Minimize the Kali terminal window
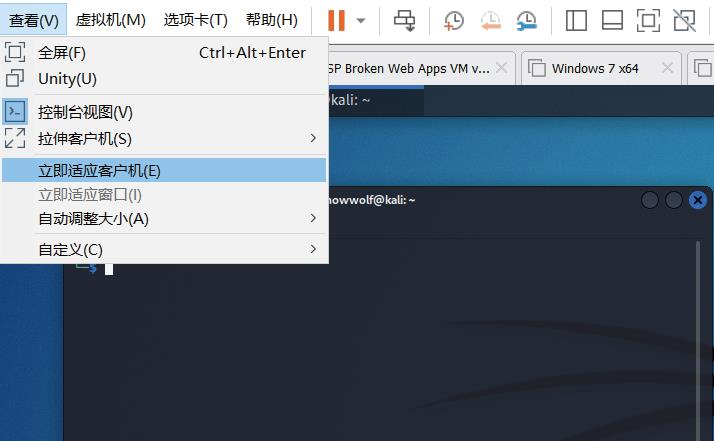This screenshot has width=714, height=441. coord(650,200)
